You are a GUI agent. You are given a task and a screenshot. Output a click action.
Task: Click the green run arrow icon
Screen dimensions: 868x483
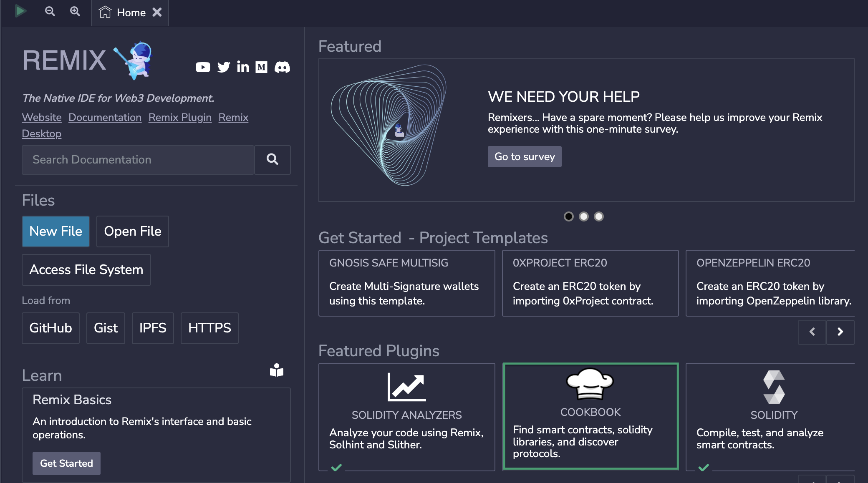(21, 11)
